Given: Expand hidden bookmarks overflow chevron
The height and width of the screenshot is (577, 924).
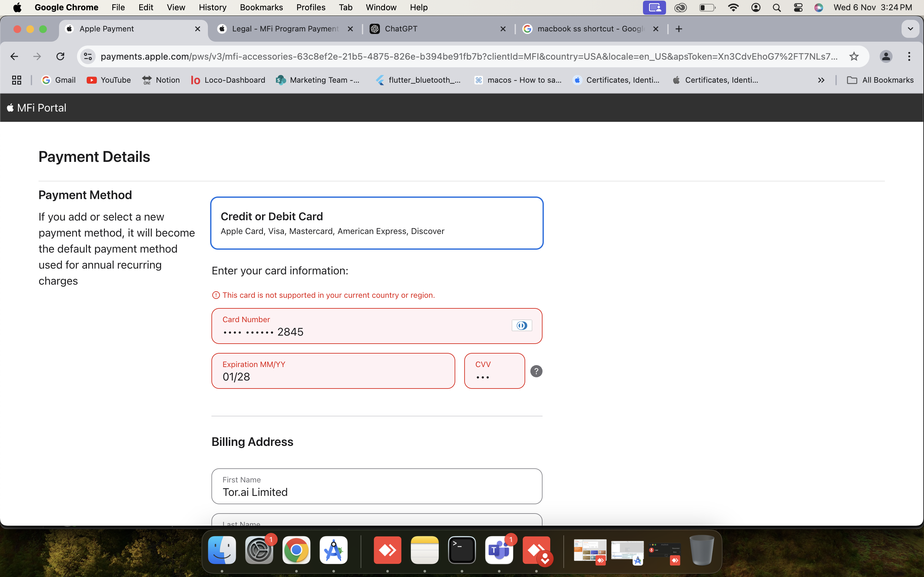Looking at the screenshot, I should coord(821,80).
